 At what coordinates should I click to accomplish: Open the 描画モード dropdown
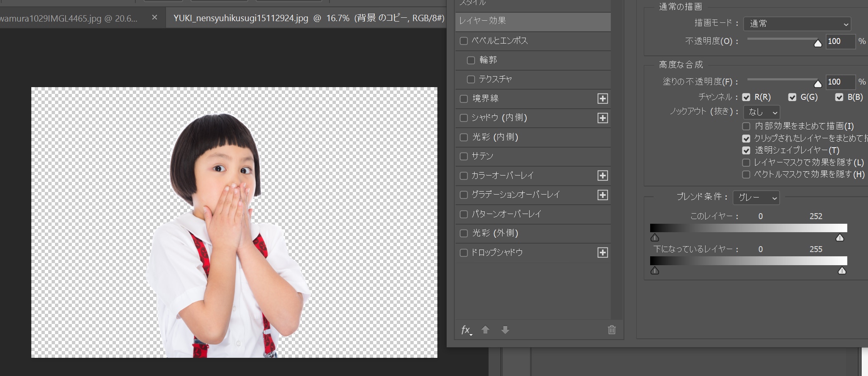click(x=797, y=24)
